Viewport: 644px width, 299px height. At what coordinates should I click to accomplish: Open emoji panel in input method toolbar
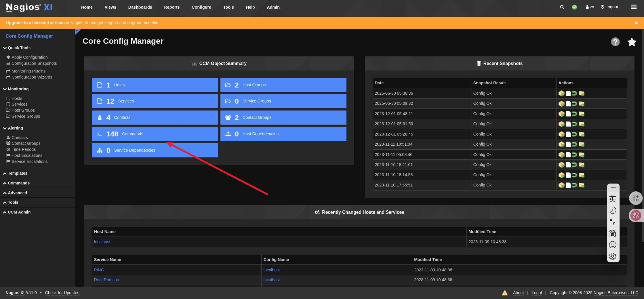coord(613,245)
